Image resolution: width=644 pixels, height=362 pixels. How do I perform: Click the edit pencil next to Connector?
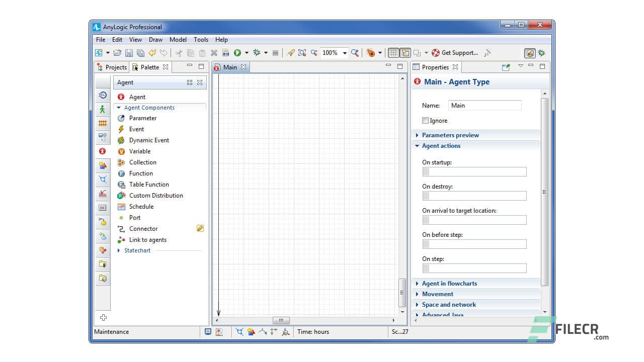coord(200,228)
